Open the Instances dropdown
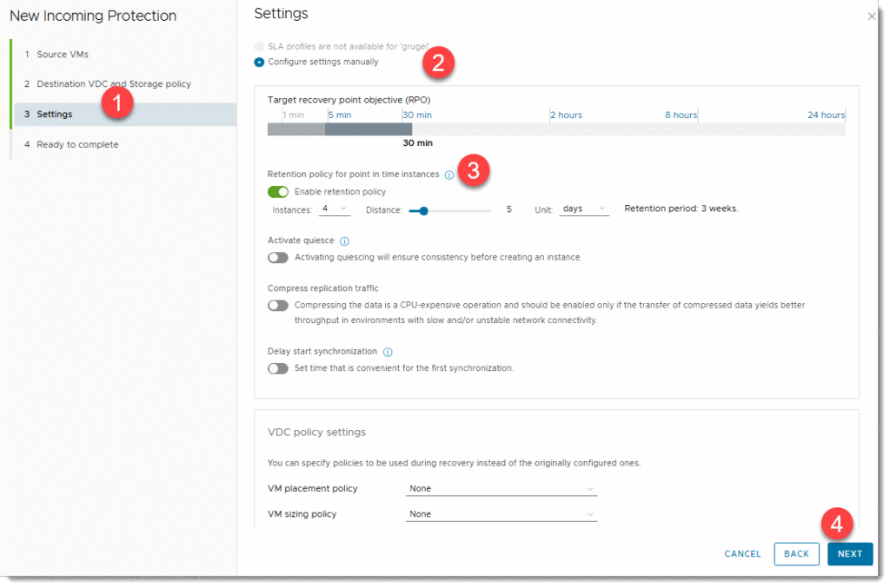This screenshot has width=890, height=588. point(335,209)
